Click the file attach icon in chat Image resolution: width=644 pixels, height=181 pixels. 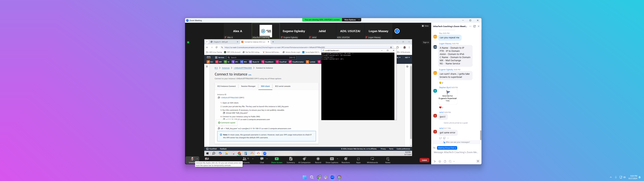coord(445,162)
